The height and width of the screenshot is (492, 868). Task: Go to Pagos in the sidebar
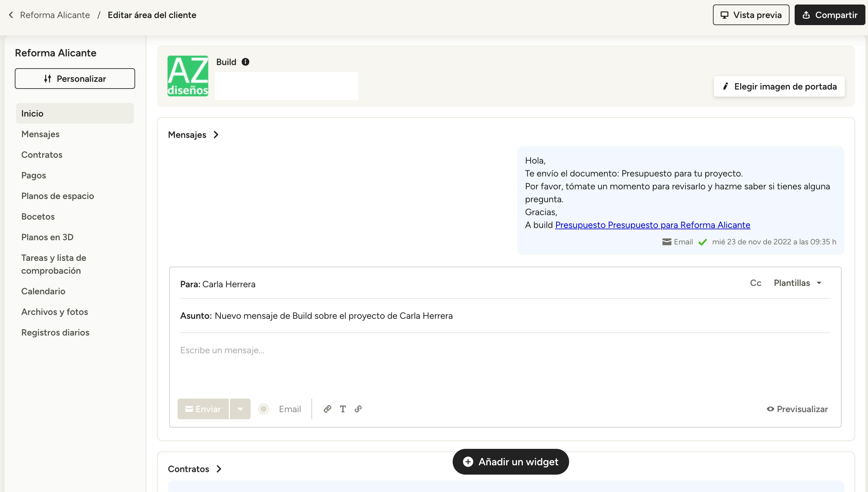(x=33, y=175)
